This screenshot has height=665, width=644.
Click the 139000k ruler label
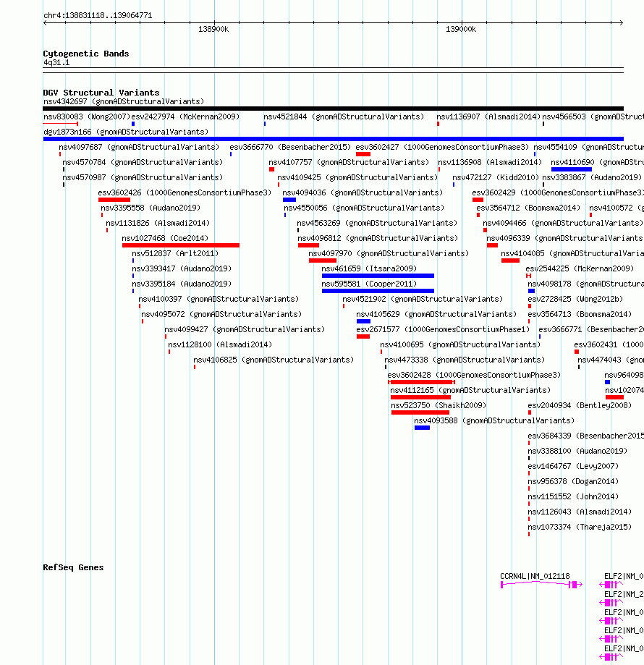pos(461,29)
